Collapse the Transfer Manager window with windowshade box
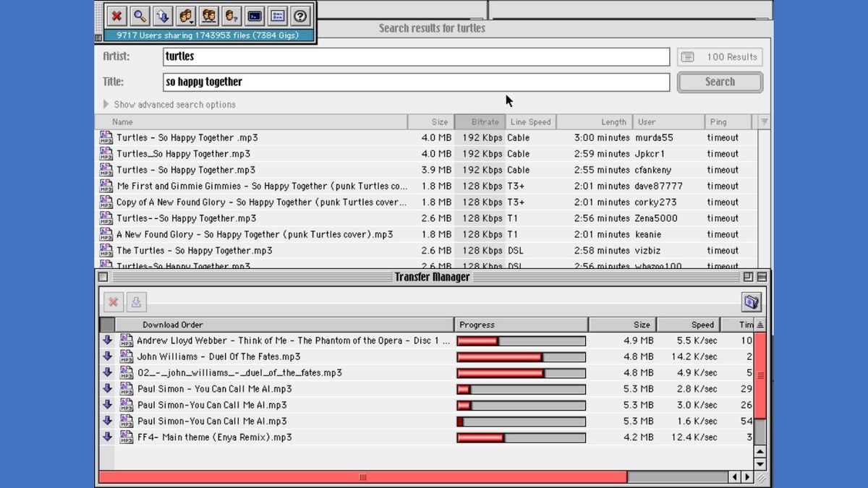Viewport: 868px width, 488px height. [760, 277]
